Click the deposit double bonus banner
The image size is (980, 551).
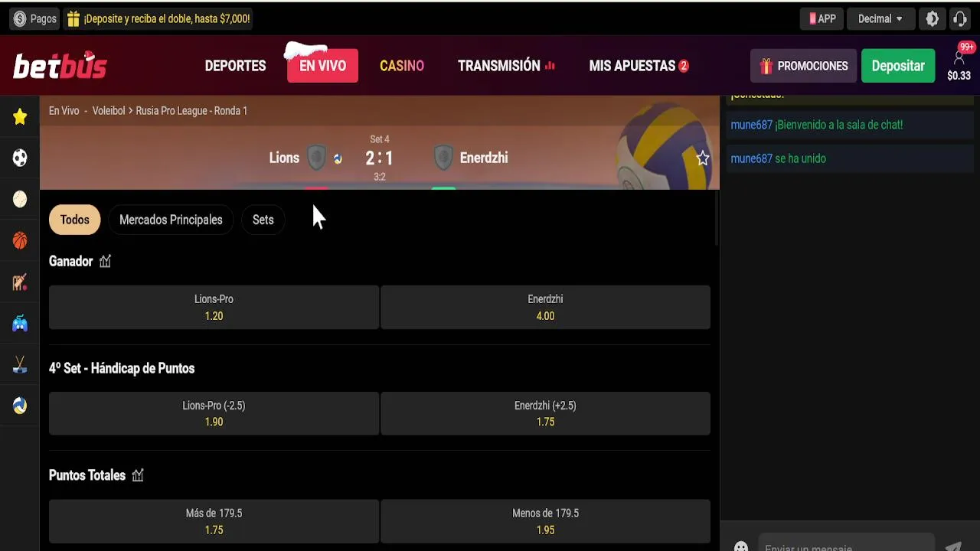(158, 19)
